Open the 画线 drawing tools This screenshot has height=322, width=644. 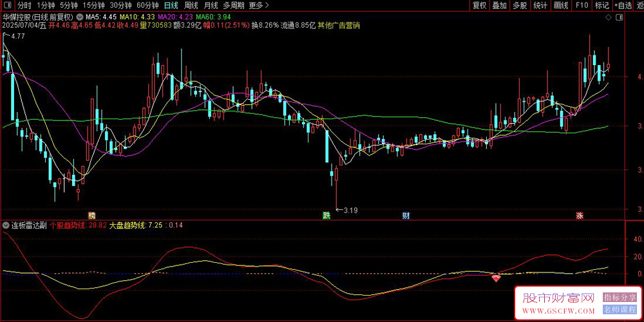561,5
